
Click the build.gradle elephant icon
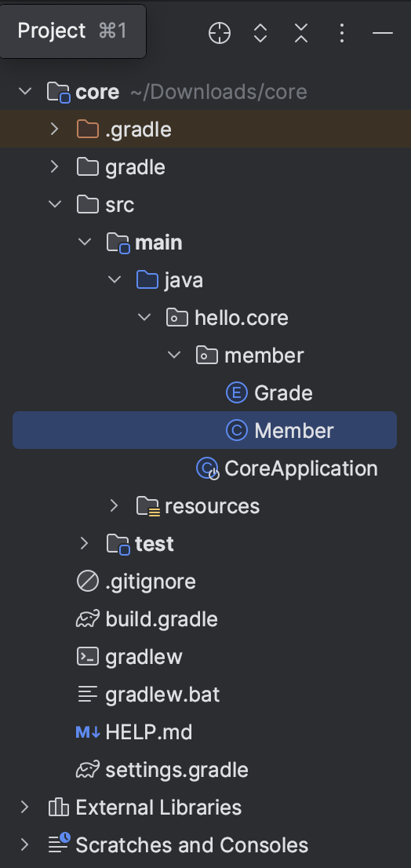click(x=87, y=619)
